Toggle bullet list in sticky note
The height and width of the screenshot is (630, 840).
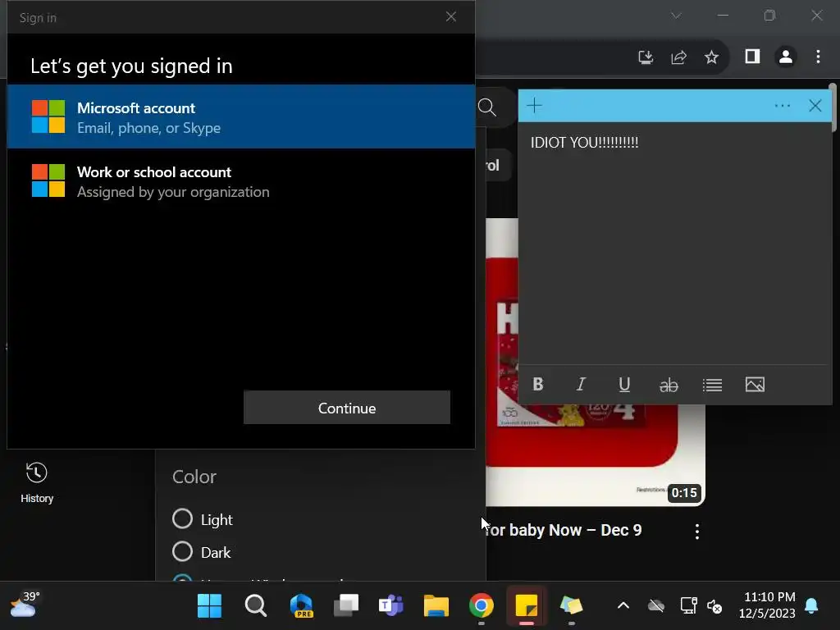(x=712, y=385)
